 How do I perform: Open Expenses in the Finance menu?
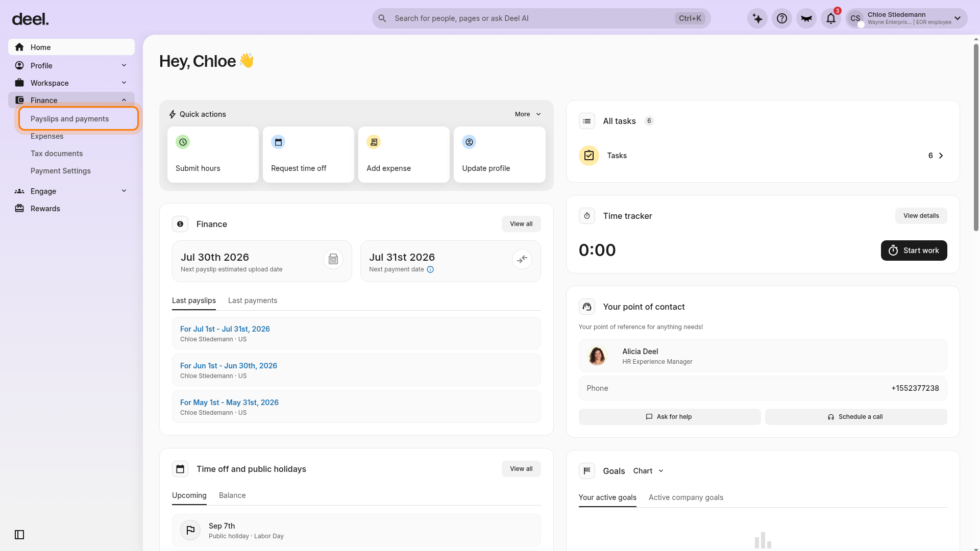47,136
